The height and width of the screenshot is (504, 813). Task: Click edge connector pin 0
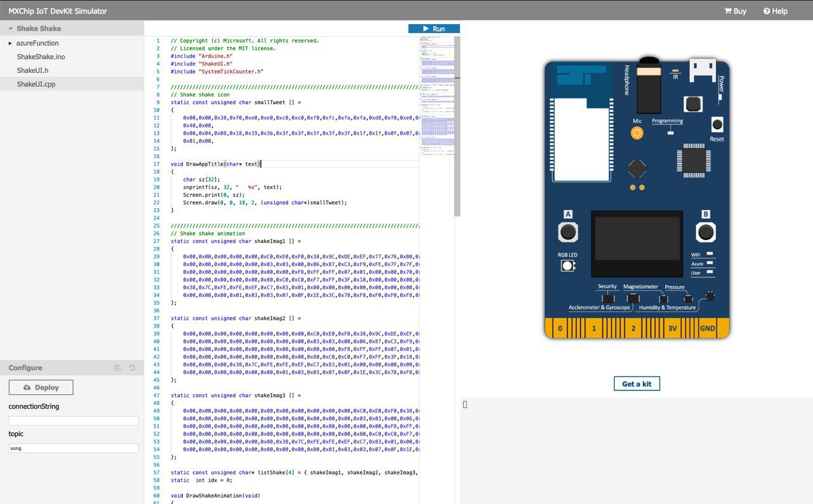click(x=560, y=329)
